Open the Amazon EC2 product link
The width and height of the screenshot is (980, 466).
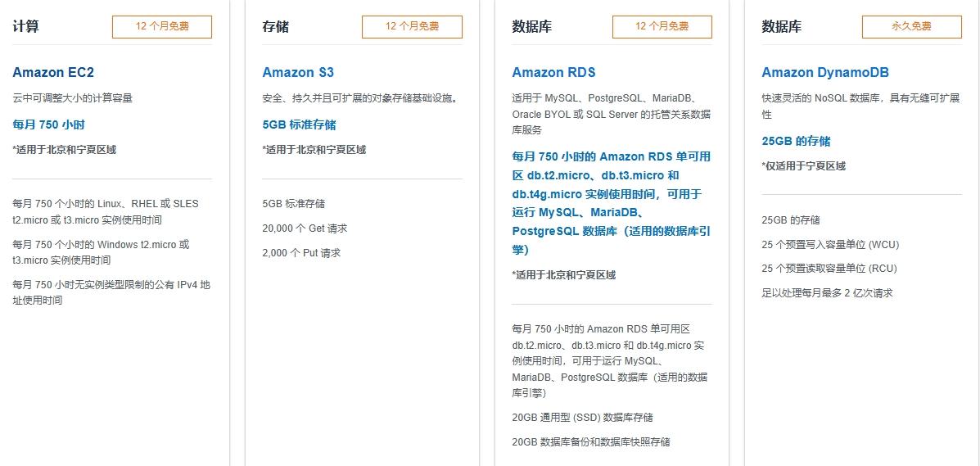53,72
